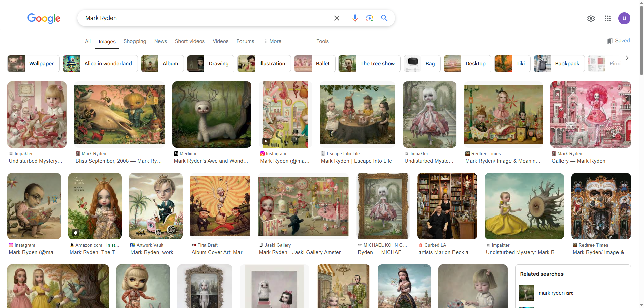Viewport: 644px width, 308px height.
Task: Open "Mark Ryden/ Image & Meanin..." Redtree link
Action: point(503,161)
